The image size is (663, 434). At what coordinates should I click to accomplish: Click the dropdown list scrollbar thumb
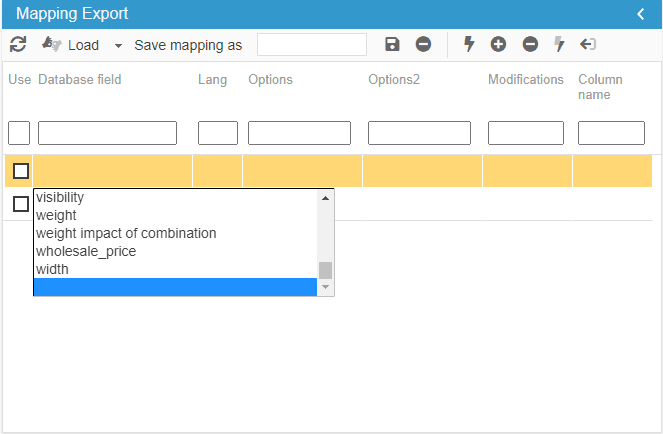325,270
